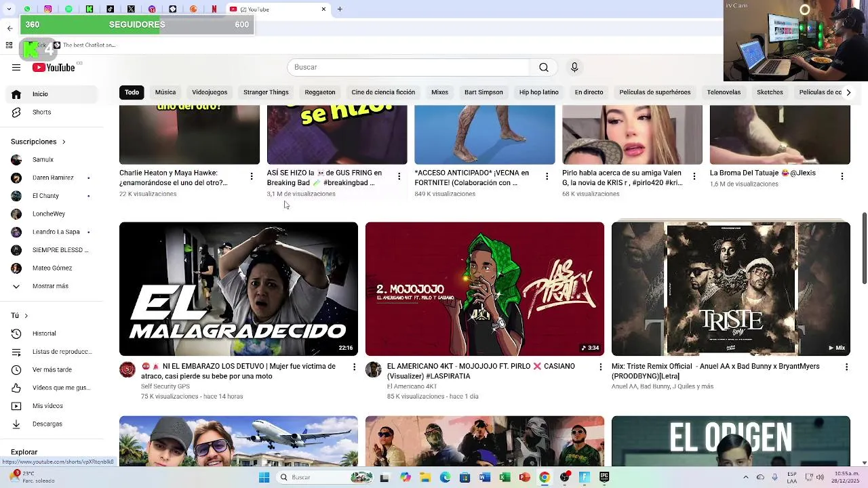
Task: Select the Reggaeton category chip
Action: [x=320, y=92]
